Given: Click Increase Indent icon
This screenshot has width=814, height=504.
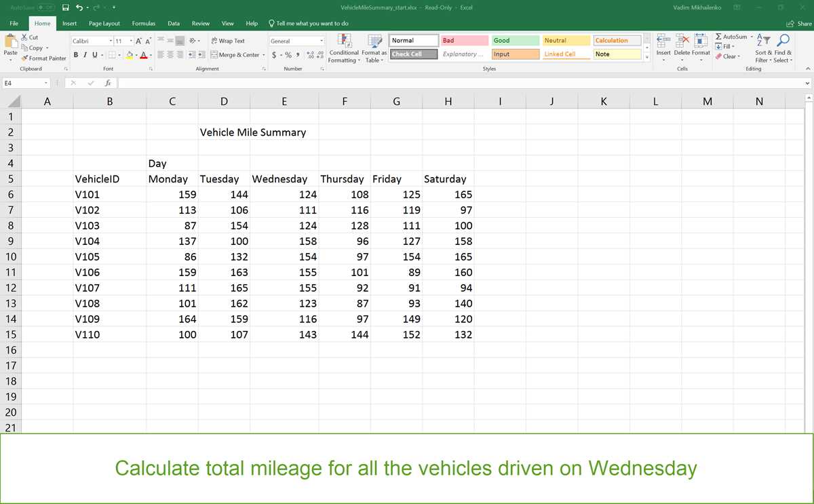Looking at the screenshot, I should pyautogui.click(x=202, y=55).
